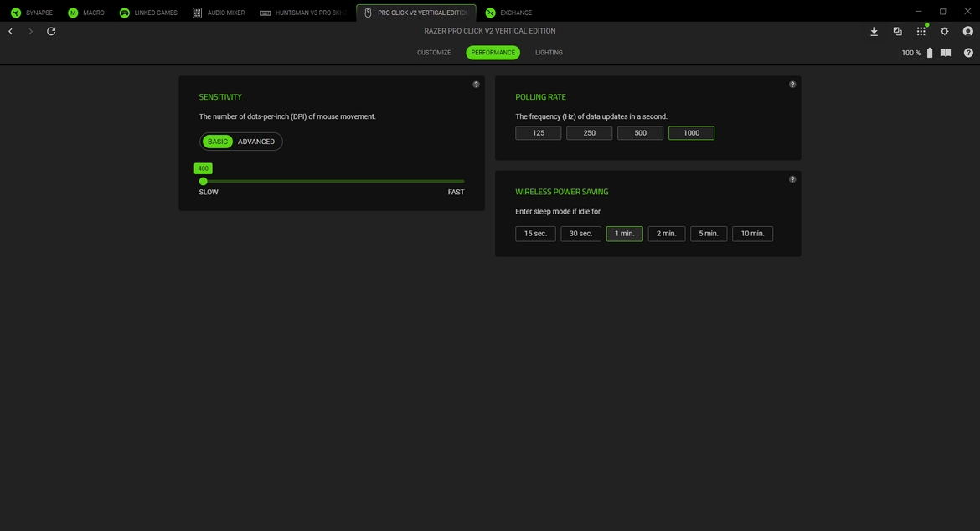Open the Lighting tab

tap(549, 53)
